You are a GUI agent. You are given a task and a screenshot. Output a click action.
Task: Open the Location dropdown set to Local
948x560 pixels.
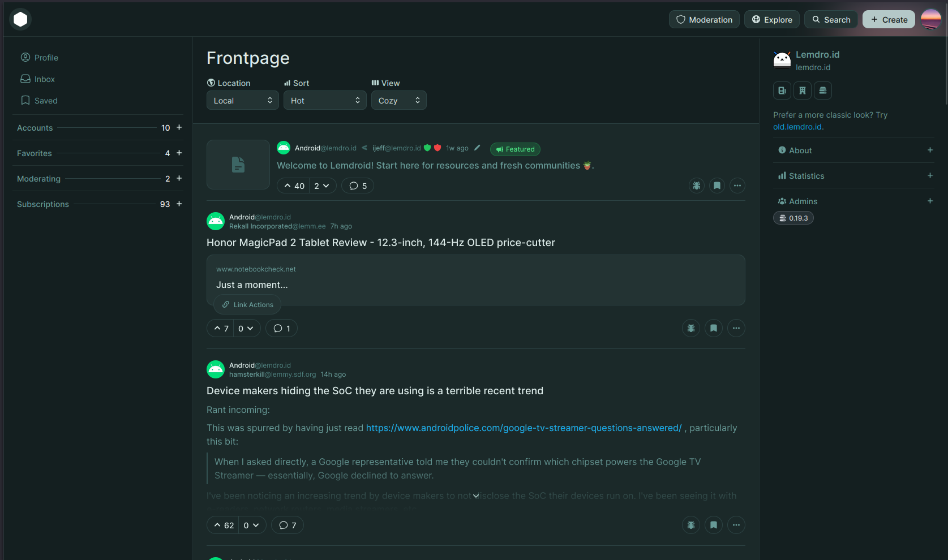click(x=242, y=100)
